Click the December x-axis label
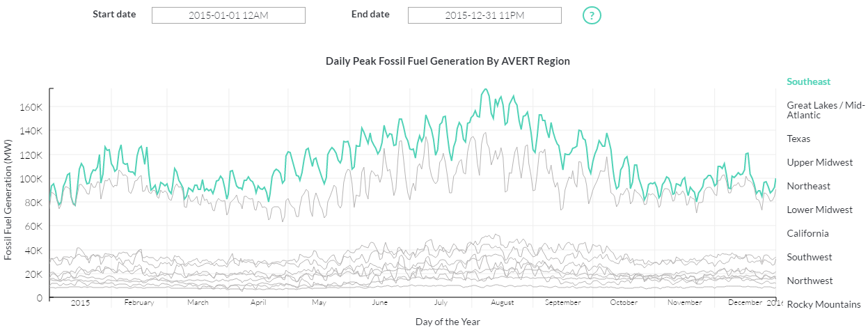Viewport: 868px width, 330px height. (x=745, y=303)
